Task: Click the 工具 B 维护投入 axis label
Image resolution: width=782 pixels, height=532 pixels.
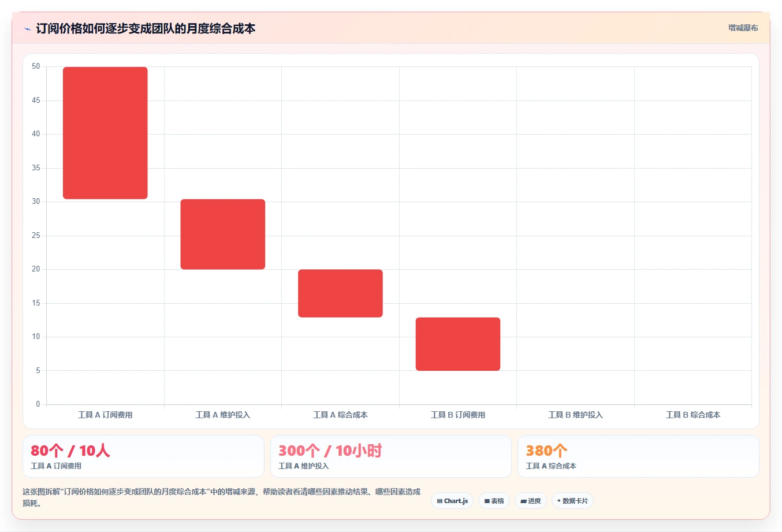Action: pyautogui.click(x=575, y=415)
